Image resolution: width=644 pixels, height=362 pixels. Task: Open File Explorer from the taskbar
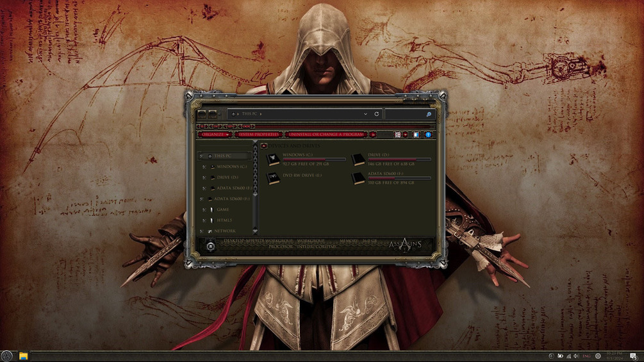tap(24, 356)
